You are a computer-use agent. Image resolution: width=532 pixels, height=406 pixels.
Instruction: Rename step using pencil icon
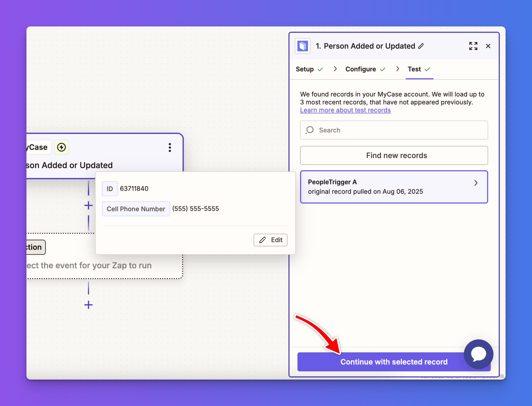pos(421,46)
